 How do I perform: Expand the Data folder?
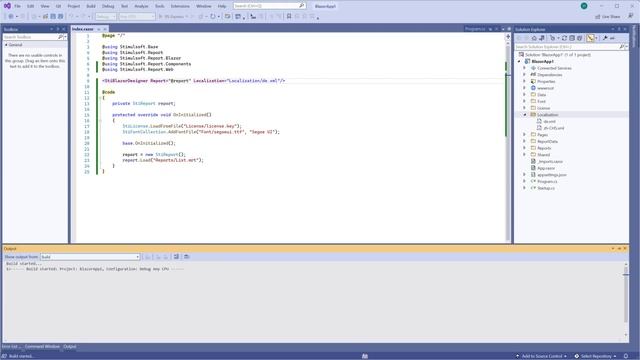(x=524, y=95)
